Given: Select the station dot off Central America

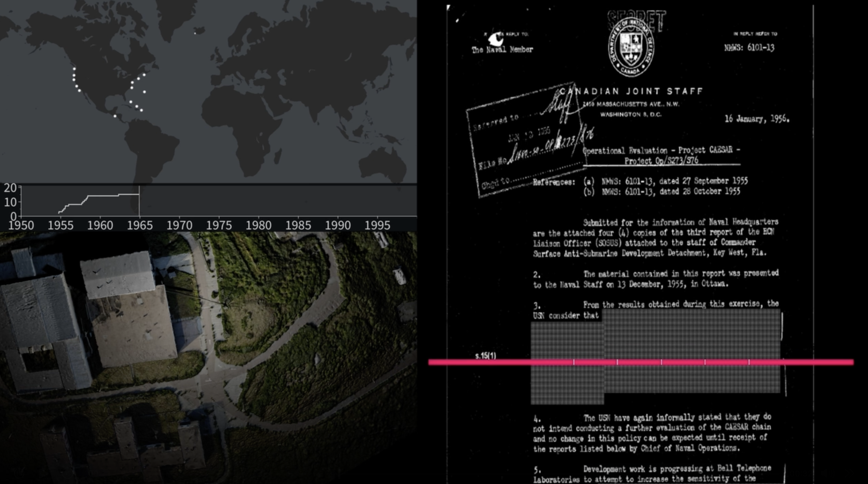Looking at the screenshot, I should [x=115, y=116].
